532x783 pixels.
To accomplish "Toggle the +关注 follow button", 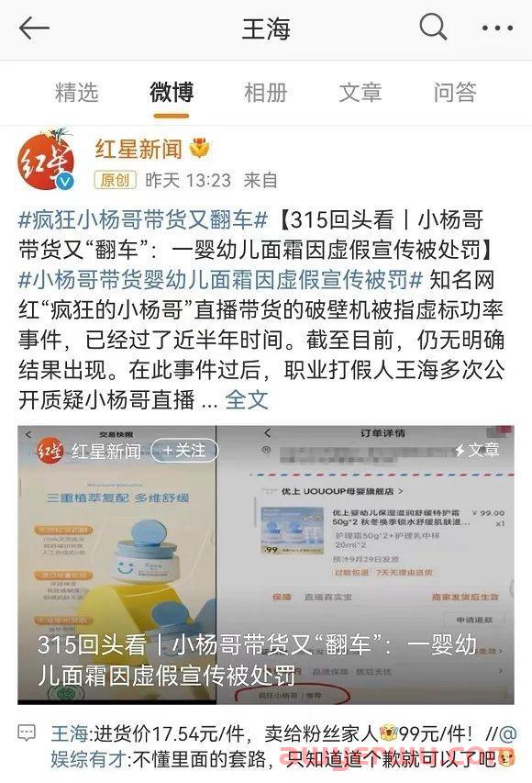I will 184,451.
